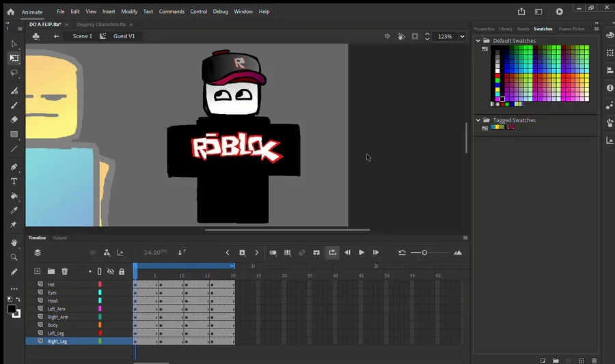The height and width of the screenshot is (364, 615).
Task: Click the black stroke color swatch
Action: click(x=12, y=309)
